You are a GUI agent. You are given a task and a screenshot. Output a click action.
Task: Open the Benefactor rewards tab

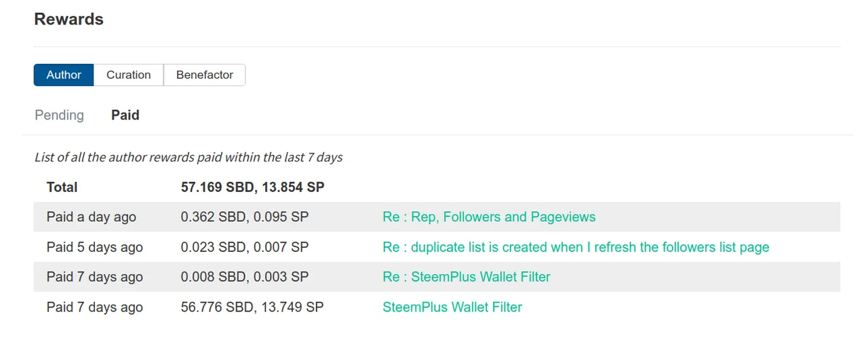[204, 75]
